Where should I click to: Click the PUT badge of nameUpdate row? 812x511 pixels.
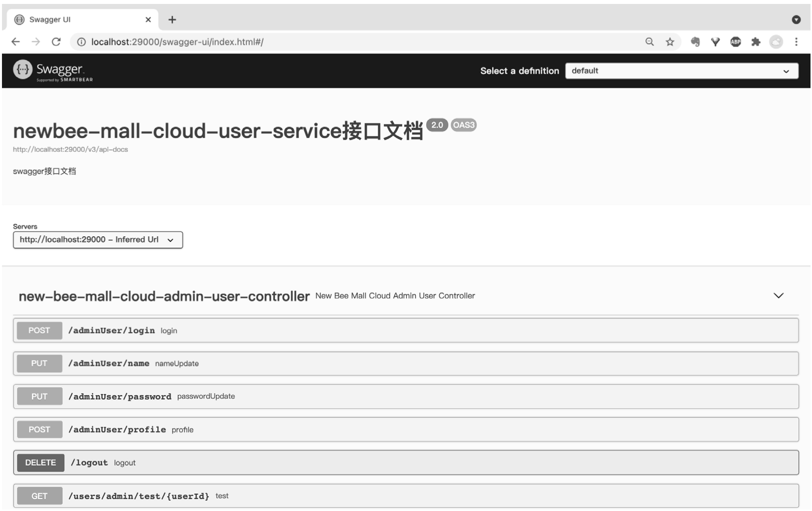39,364
